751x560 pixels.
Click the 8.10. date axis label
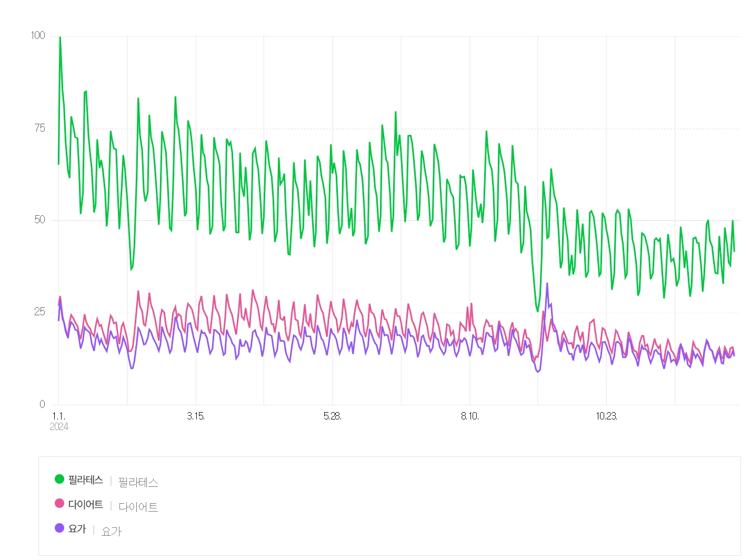[x=469, y=416]
